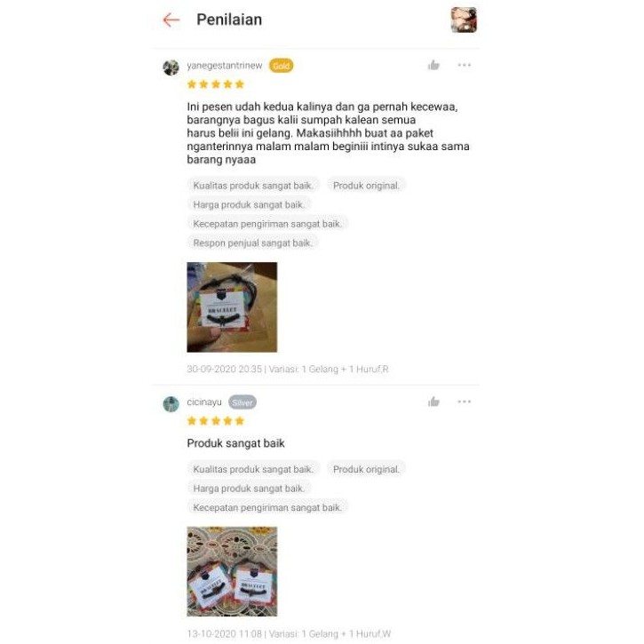This screenshot has width=644, height=644.
Task: Open more options for yanegestantrinew's review
Action: tap(464, 65)
